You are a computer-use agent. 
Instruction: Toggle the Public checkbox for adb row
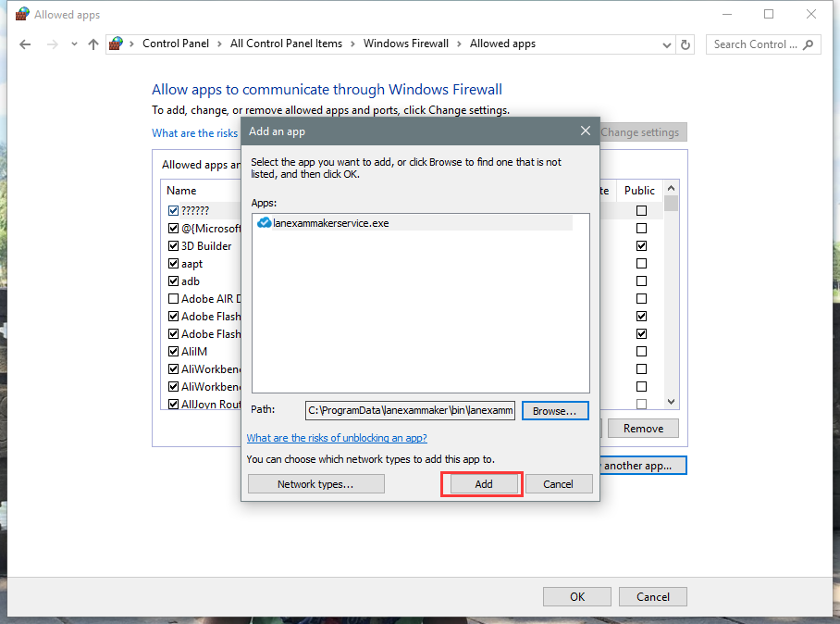[x=641, y=281]
